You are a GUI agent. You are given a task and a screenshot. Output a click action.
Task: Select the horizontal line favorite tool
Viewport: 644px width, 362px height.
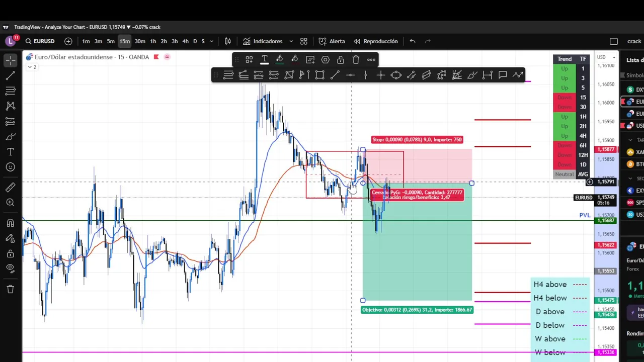350,75
